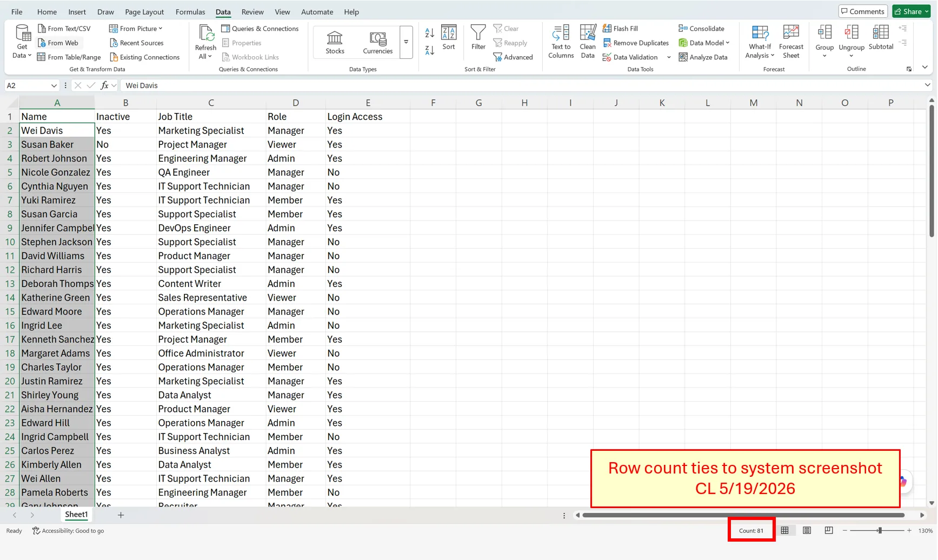Open the Automate tab
The width and height of the screenshot is (938, 560).
pos(317,11)
